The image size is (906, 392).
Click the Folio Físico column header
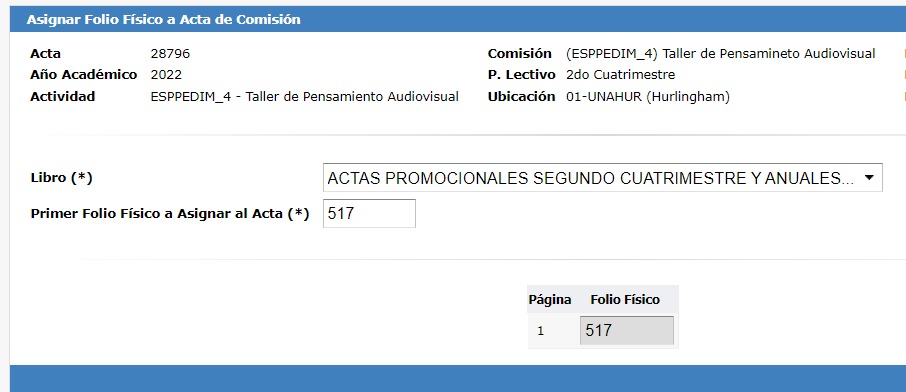coord(625,299)
